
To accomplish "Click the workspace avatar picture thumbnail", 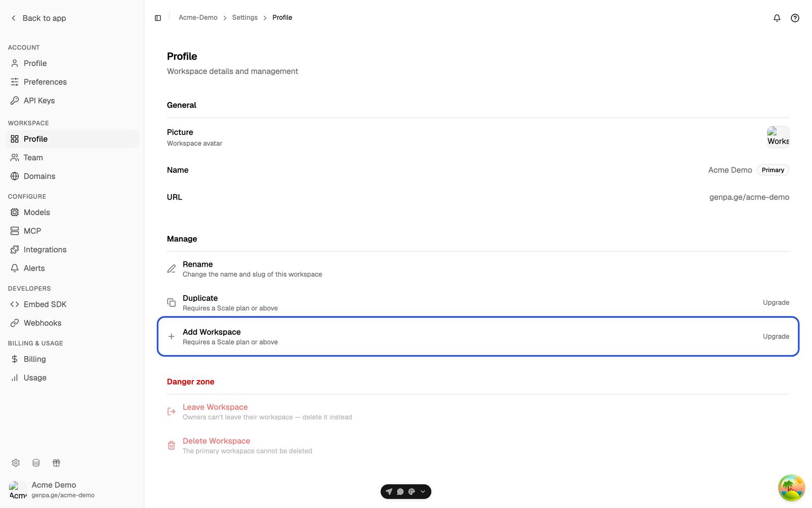I will click(778, 137).
